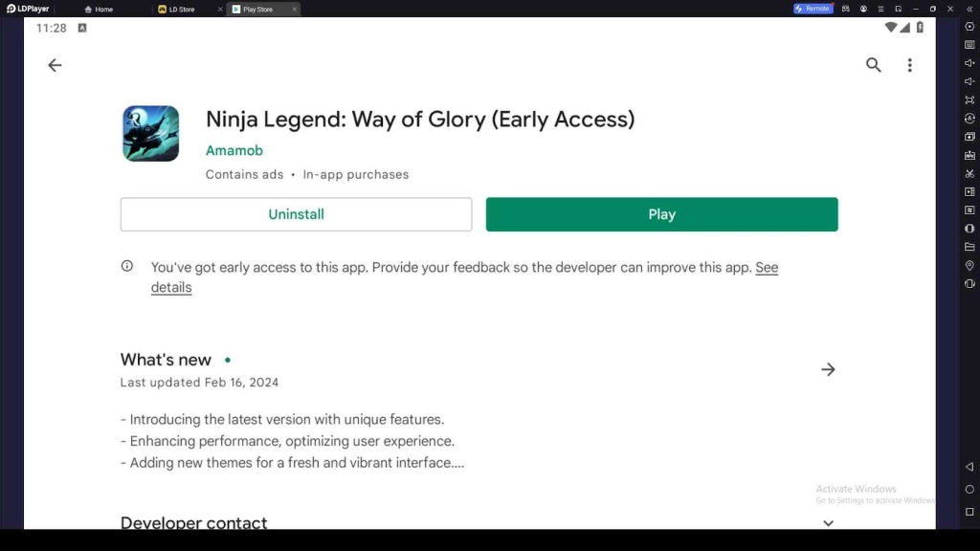This screenshot has width=980, height=551.
Task: Open the operation recorder icon
Action: pos(969,209)
